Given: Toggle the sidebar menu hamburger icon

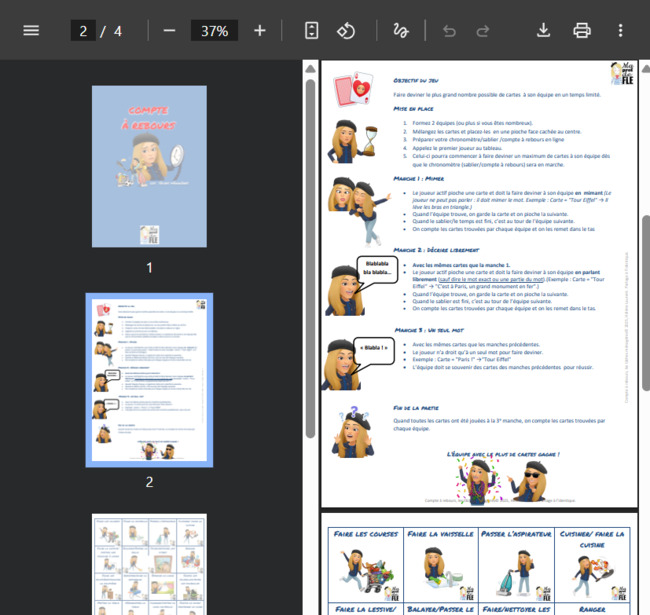Looking at the screenshot, I should click(31, 30).
